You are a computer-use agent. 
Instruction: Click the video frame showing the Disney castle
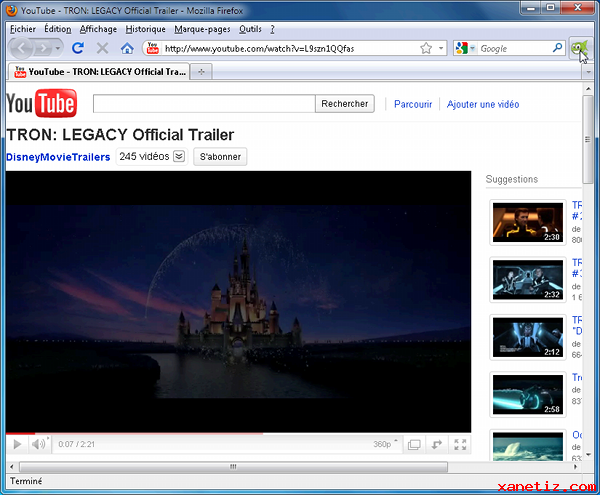(238, 301)
